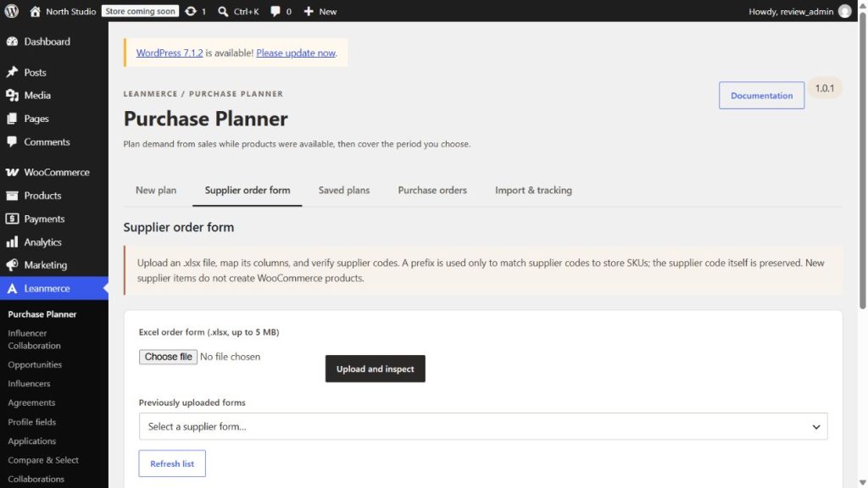Open the Ctrl+K search icon

click(x=223, y=11)
